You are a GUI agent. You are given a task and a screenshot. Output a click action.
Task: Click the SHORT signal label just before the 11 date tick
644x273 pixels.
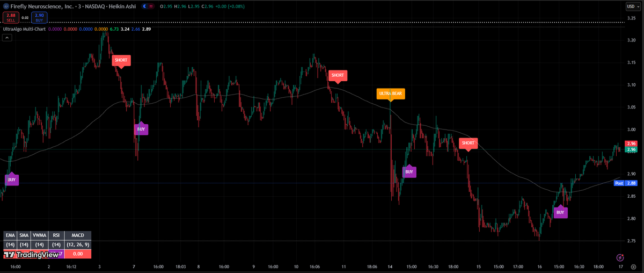[x=338, y=75]
